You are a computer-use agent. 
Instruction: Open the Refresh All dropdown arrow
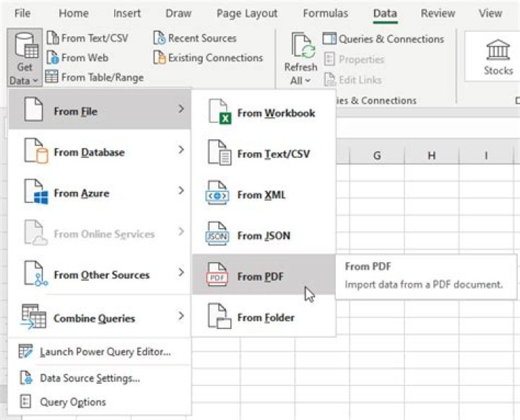tap(308, 81)
